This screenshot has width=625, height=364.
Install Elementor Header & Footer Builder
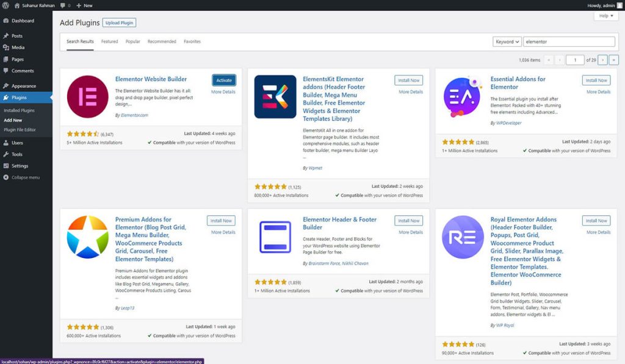[x=408, y=221]
